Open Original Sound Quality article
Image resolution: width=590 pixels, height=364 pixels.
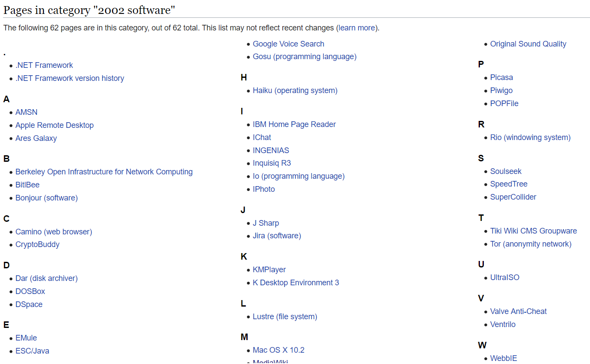pos(528,44)
